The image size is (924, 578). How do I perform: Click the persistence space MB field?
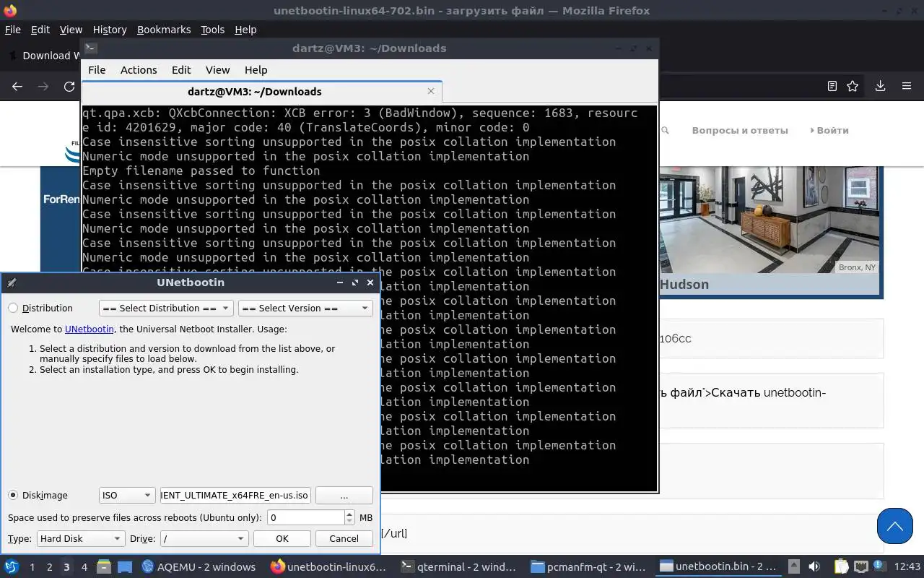306,517
